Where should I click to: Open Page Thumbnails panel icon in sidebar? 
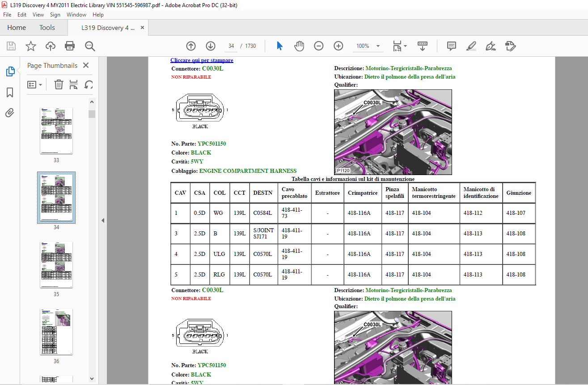[x=10, y=71]
